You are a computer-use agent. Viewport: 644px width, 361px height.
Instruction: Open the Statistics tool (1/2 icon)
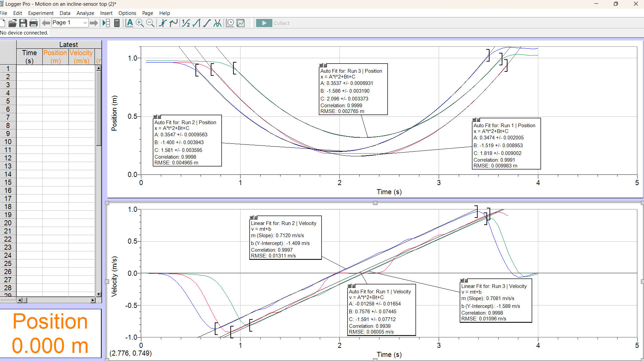pyautogui.click(x=186, y=23)
